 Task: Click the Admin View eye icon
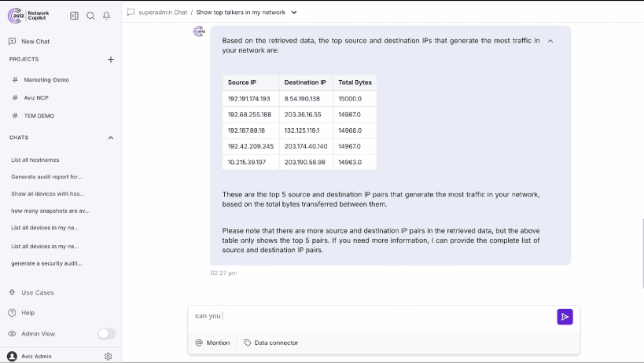point(12,334)
